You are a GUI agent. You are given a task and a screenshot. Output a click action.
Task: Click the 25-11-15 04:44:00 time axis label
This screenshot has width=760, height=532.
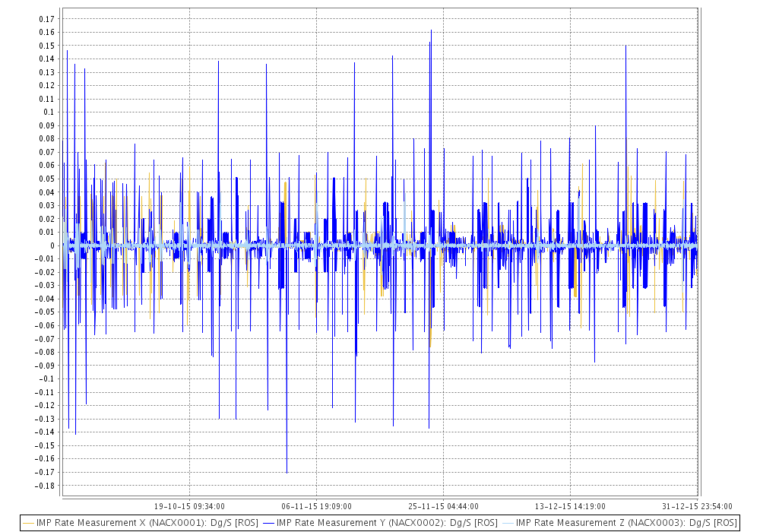444,506
